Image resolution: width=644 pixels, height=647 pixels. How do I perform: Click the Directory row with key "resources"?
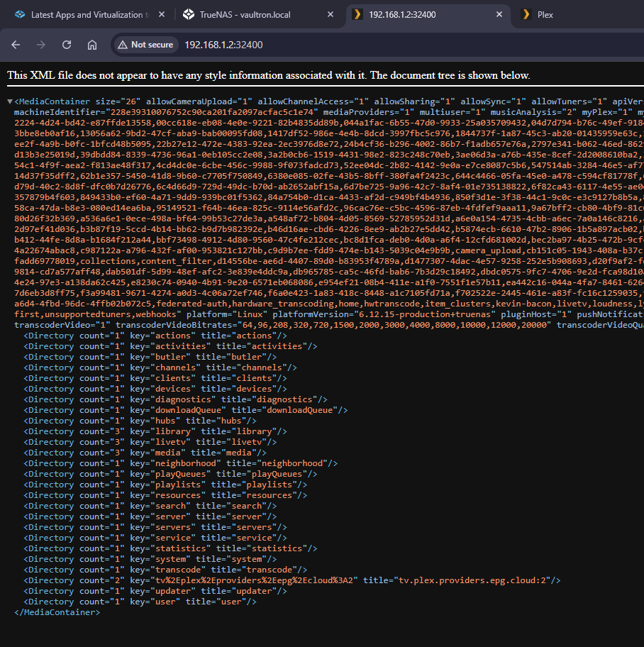(x=165, y=496)
